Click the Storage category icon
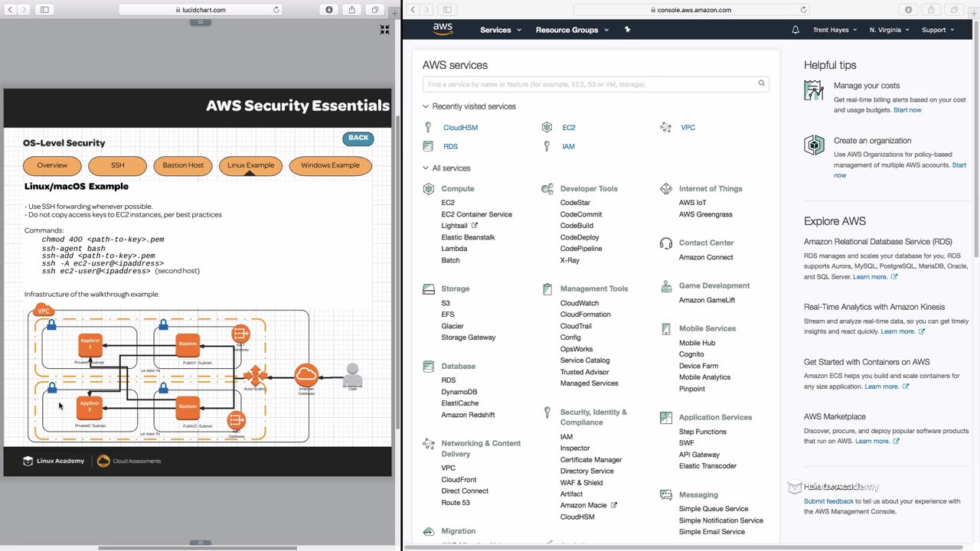 click(x=429, y=289)
